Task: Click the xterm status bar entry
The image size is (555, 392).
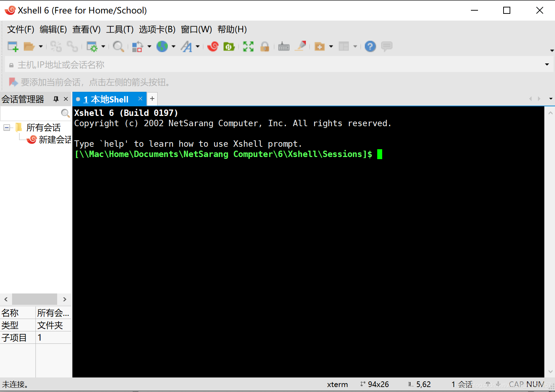Action: click(x=337, y=385)
